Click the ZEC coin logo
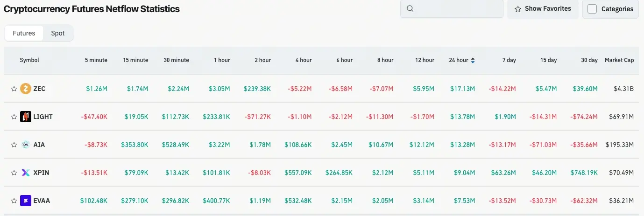Image resolution: width=644 pixels, height=216 pixels. [26, 89]
